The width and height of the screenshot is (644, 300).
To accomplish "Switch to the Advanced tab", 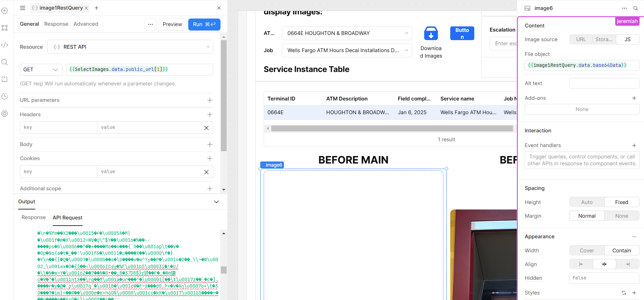I will click(x=86, y=24).
